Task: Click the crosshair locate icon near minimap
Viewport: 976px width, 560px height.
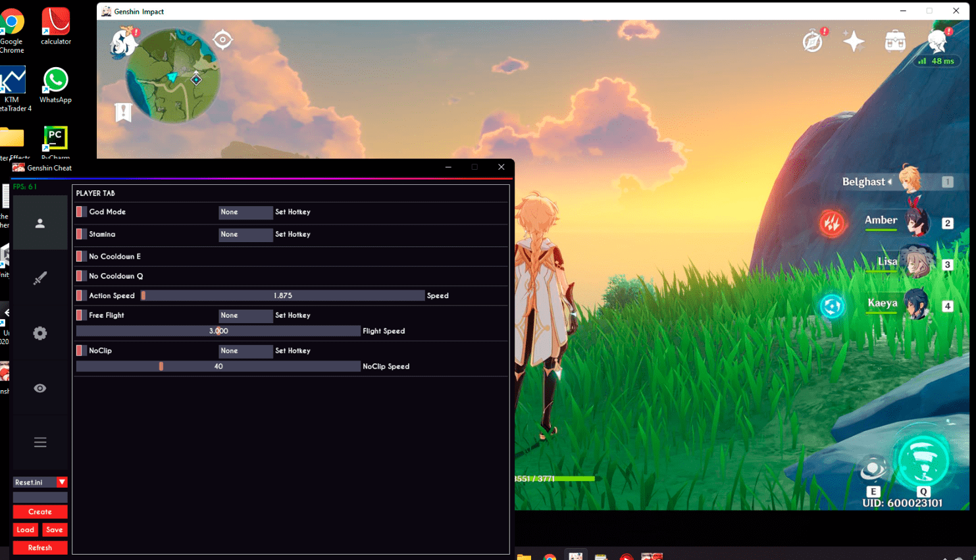Action: 223,39
